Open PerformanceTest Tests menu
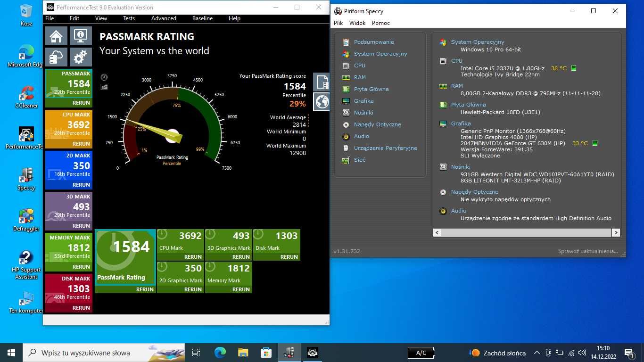Viewport: 644px width, 362px height. click(129, 18)
